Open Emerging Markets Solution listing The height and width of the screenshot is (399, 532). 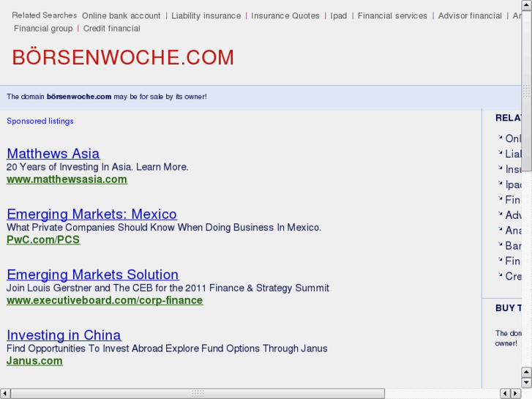pyautogui.click(x=93, y=275)
